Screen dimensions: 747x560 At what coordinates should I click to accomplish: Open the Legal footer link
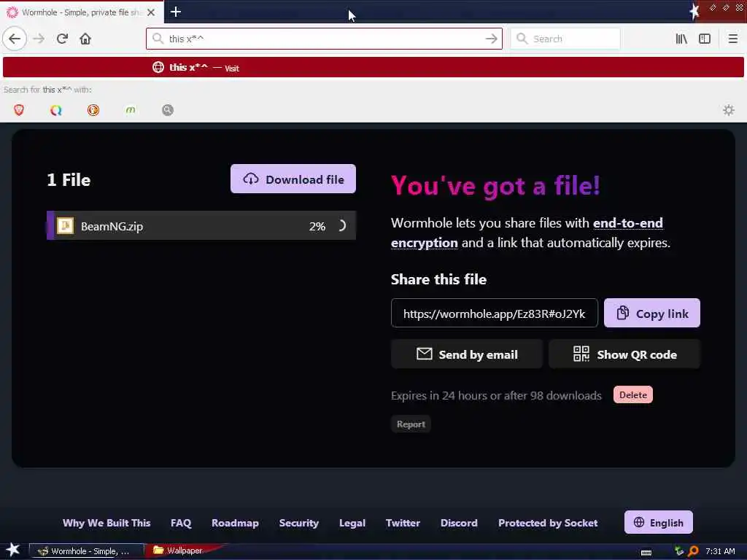click(x=352, y=523)
